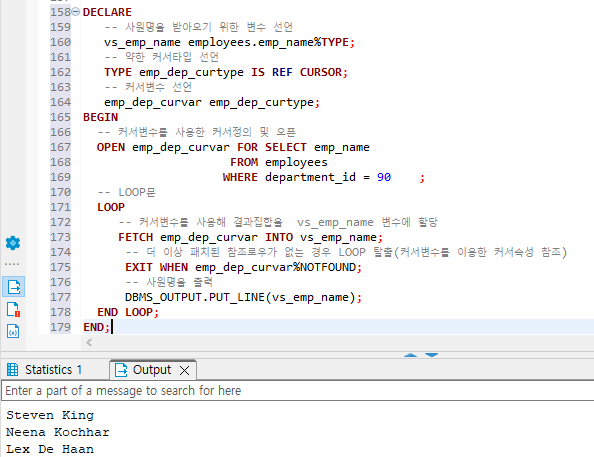Click the variables page icon in the sidebar
This screenshot has width=594, height=457.
click(x=13, y=331)
